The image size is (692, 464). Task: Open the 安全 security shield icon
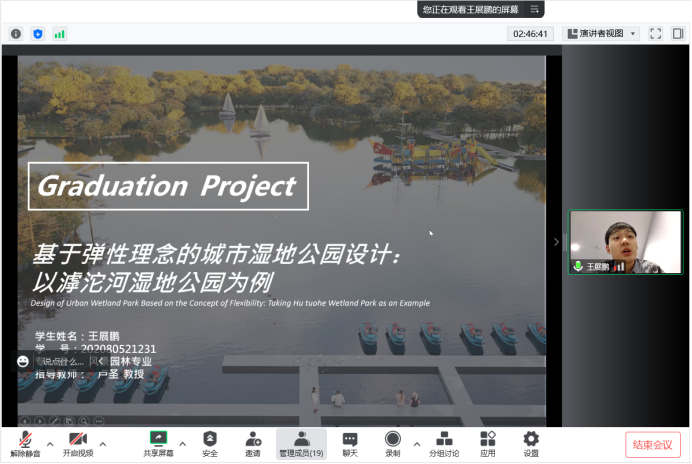210,444
